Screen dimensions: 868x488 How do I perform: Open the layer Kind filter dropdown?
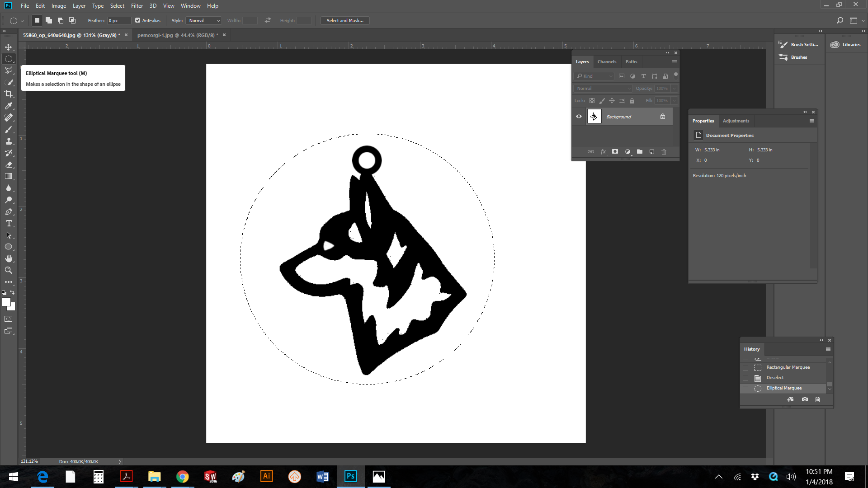click(x=594, y=76)
